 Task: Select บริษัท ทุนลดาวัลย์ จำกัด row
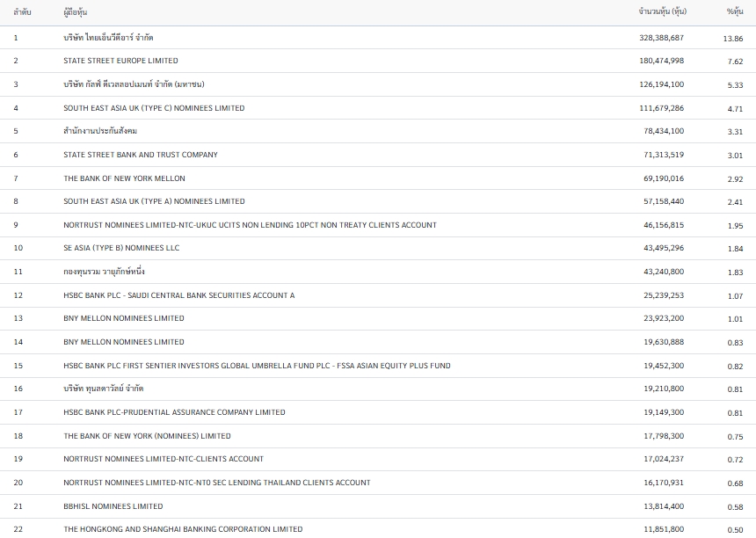[378, 389]
